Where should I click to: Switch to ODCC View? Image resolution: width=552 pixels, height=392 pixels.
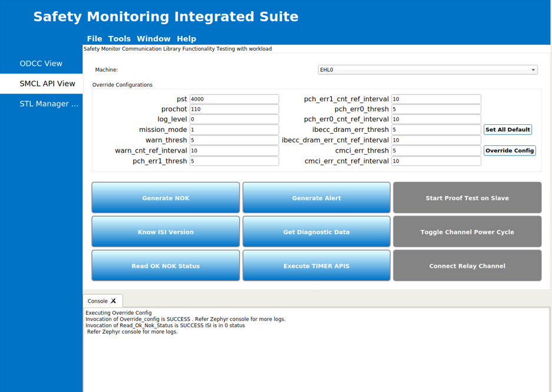[41, 64]
